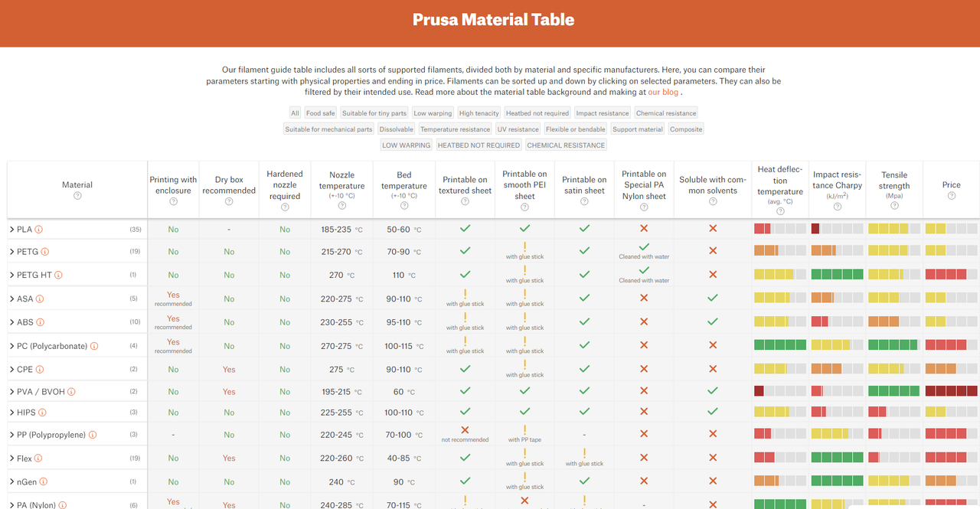Click the info icon next to PLA
Image resolution: width=980 pixels, height=509 pixels.
(39, 229)
